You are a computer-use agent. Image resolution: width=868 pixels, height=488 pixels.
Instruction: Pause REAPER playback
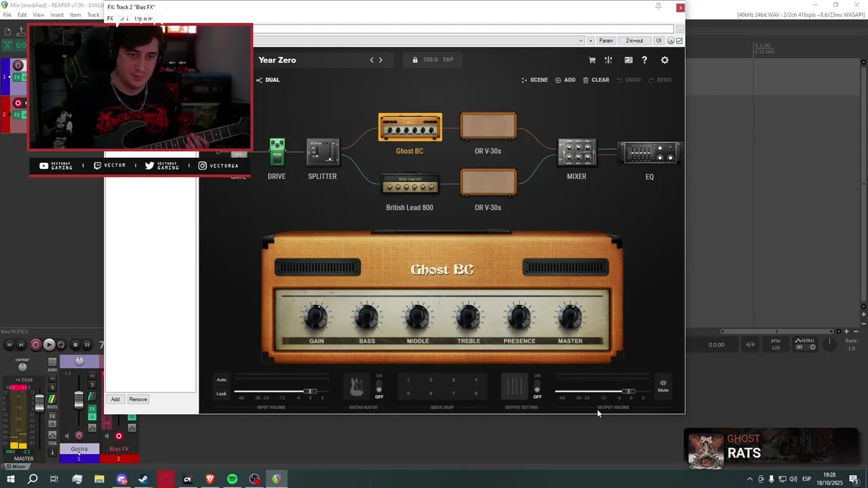pyautogui.click(x=87, y=345)
